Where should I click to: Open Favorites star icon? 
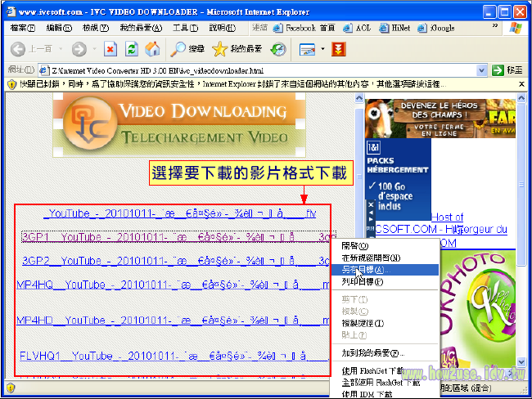(x=237, y=50)
